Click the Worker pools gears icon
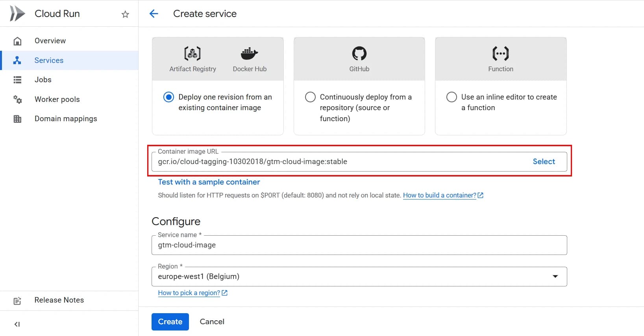The height and width of the screenshot is (336, 644). pos(17,100)
